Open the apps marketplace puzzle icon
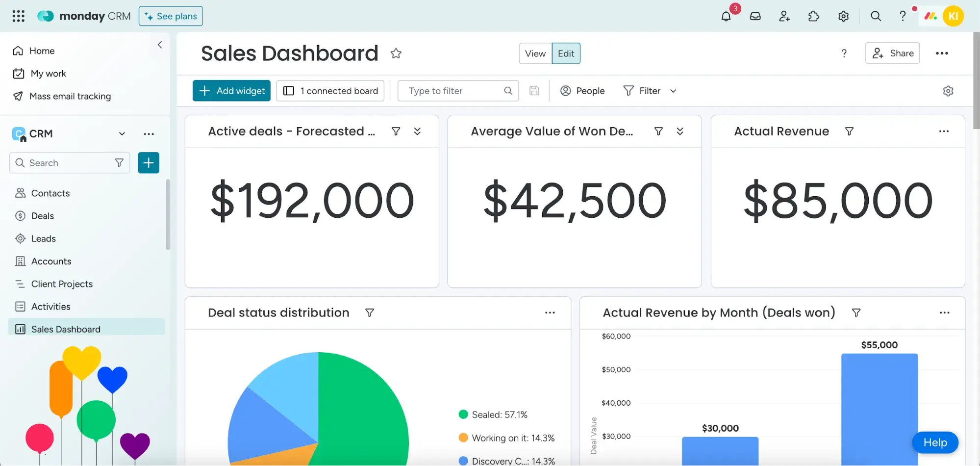Screen dimensions: 980x466 [814, 16]
